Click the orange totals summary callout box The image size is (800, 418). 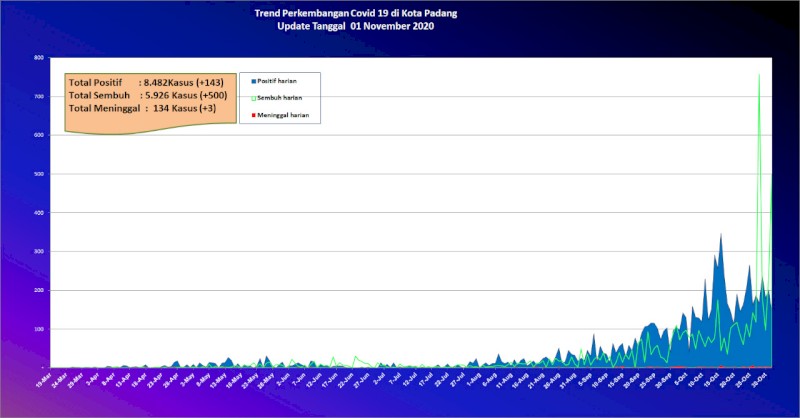click(151, 104)
